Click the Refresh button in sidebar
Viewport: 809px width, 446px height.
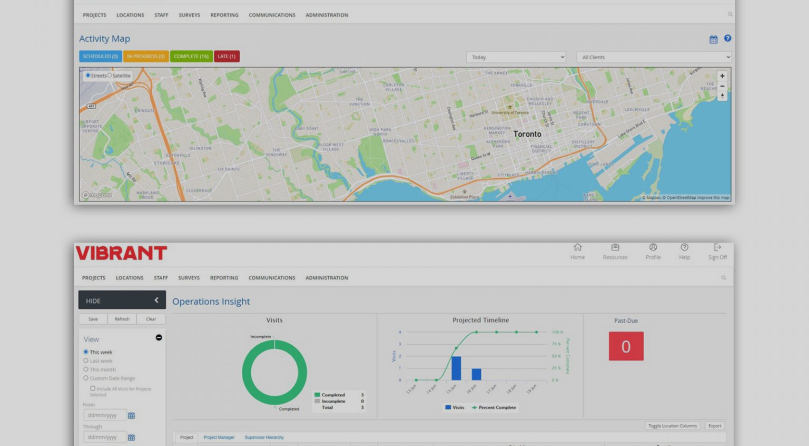tap(122, 319)
